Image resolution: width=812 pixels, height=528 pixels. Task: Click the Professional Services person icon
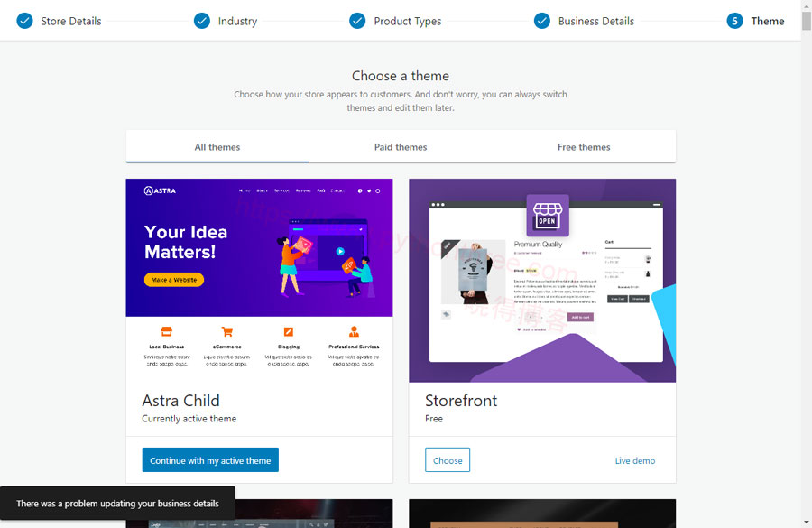pos(354,330)
